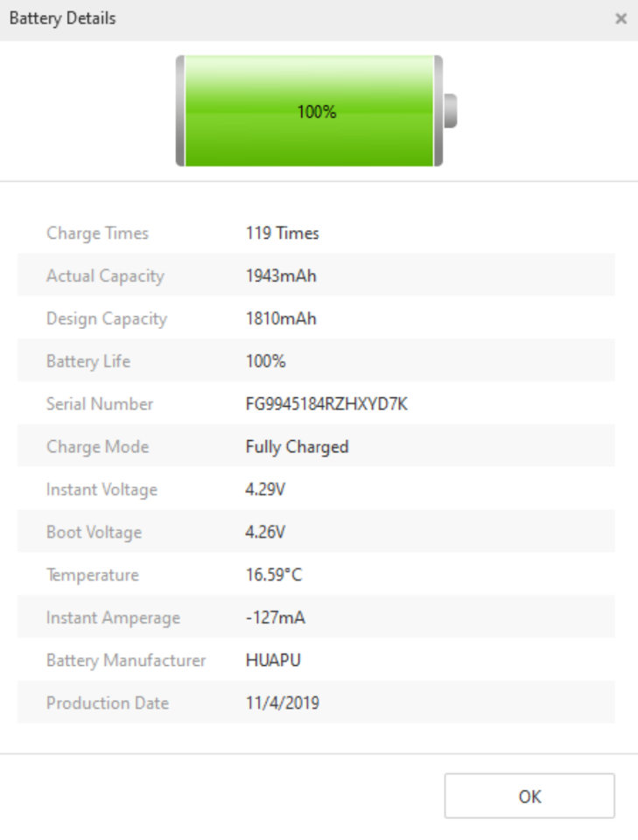This screenshot has height=840, width=638.
Task: Click the 1810mAh design capacity value
Action: pos(280,319)
